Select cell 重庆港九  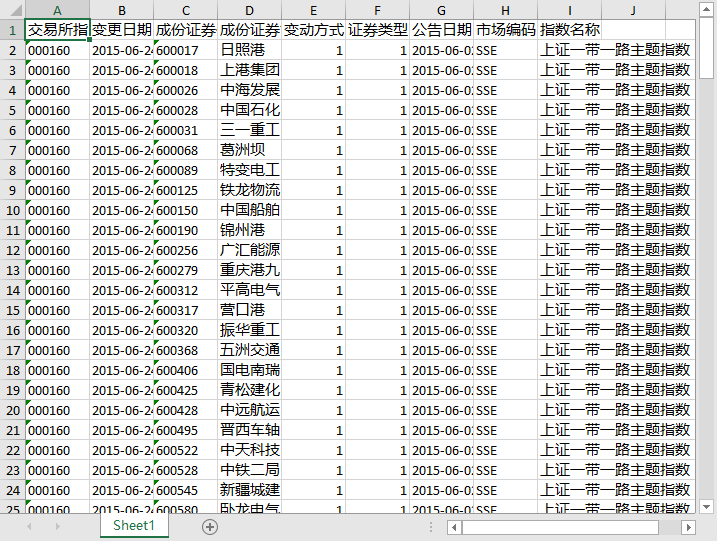pyautogui.click(x=250, y=270)
